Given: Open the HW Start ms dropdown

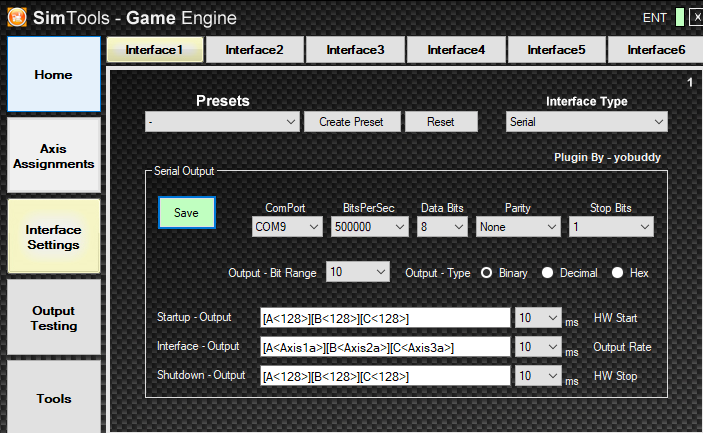Looking at the screenshot, I should click(538, 318).
